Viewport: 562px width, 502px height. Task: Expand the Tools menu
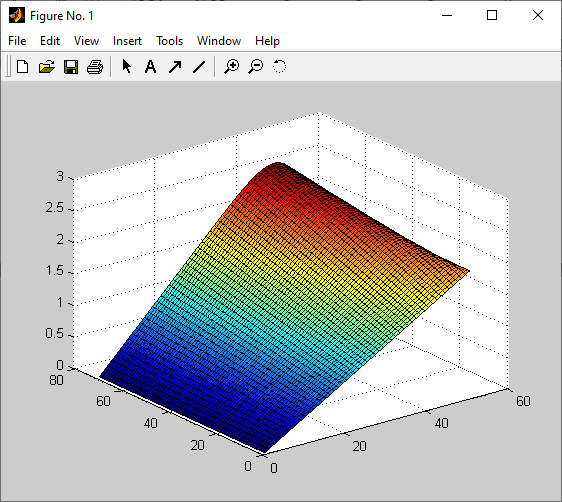pyautogui.click(x=170, y=41)
